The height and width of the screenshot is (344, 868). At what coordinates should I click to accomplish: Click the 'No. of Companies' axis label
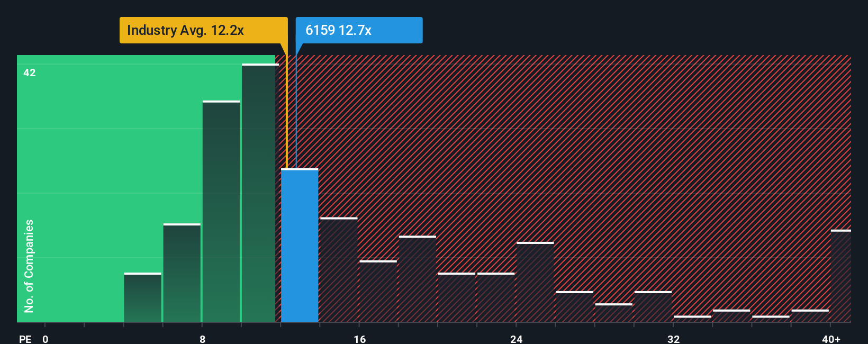pos(29,266)
